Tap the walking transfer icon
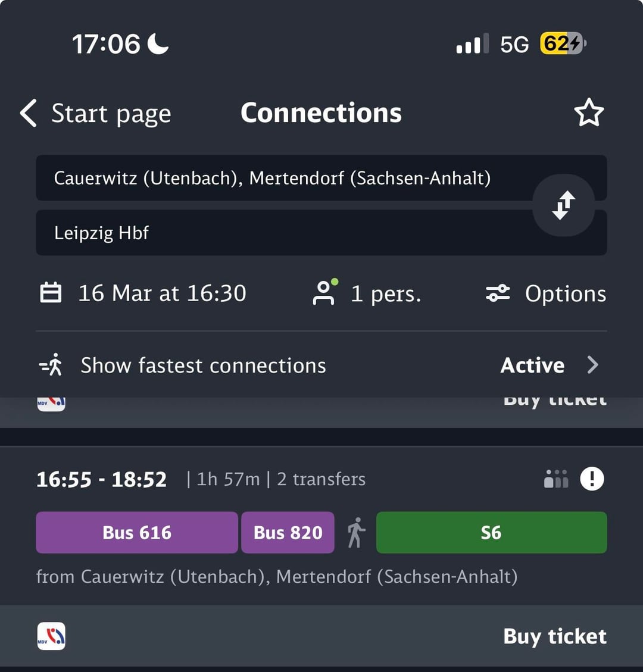This screenshot has height=672, width=643. tap(355, 533)
